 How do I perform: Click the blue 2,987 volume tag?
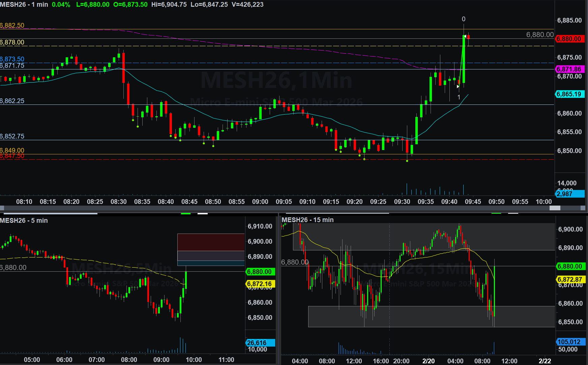(x=569, y=194)
